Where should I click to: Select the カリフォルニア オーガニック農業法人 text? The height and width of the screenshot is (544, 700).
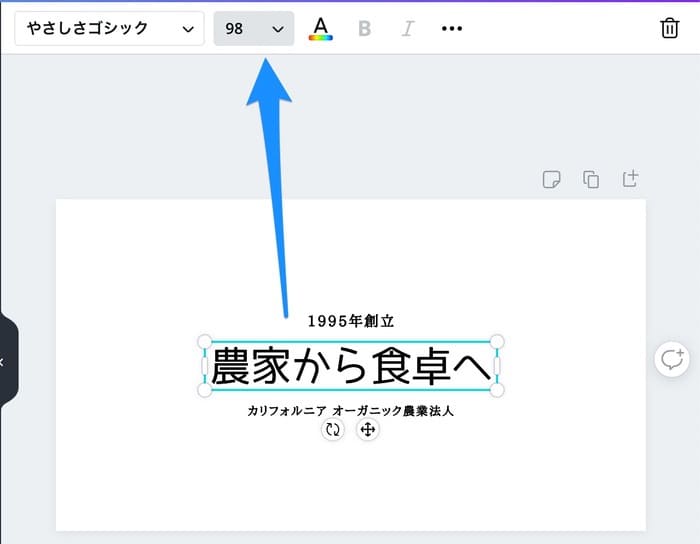click(x=350, y=411)
